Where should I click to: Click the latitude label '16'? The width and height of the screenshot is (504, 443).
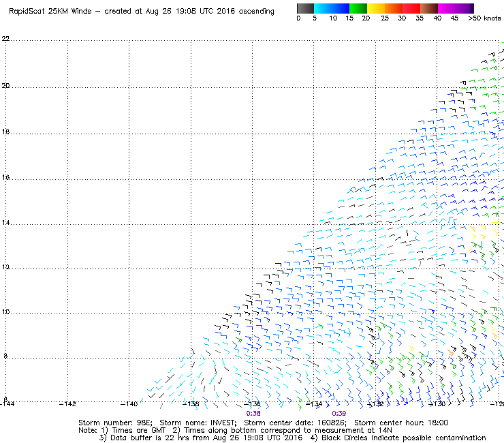(5, 177)
